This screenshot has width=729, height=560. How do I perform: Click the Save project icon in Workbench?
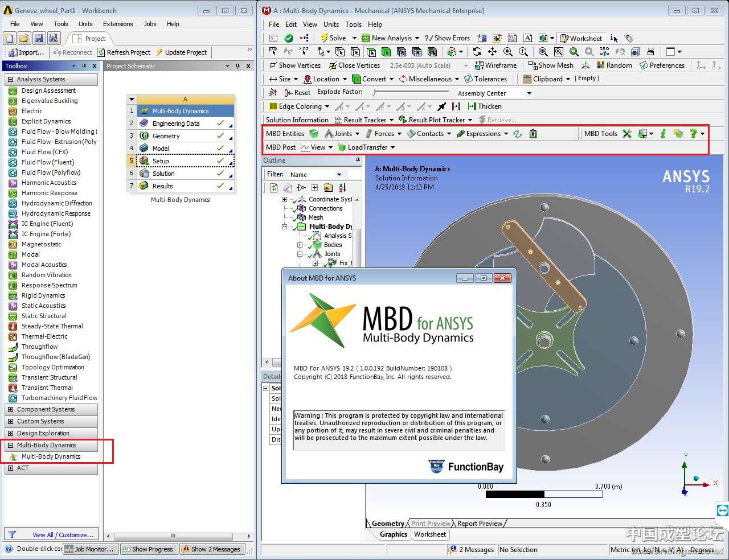[x=39, y=38]
